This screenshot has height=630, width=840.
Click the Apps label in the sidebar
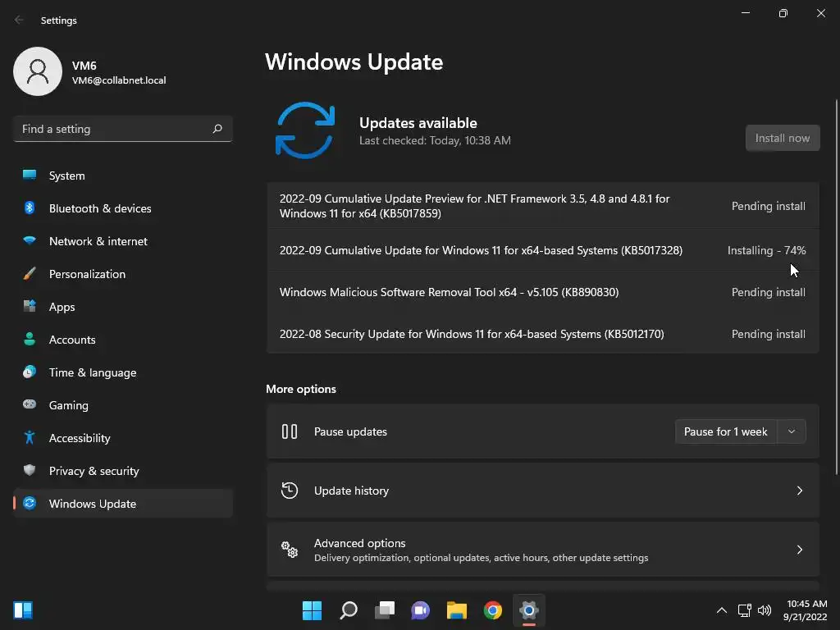pyautogui.click(x=62, y=307)
